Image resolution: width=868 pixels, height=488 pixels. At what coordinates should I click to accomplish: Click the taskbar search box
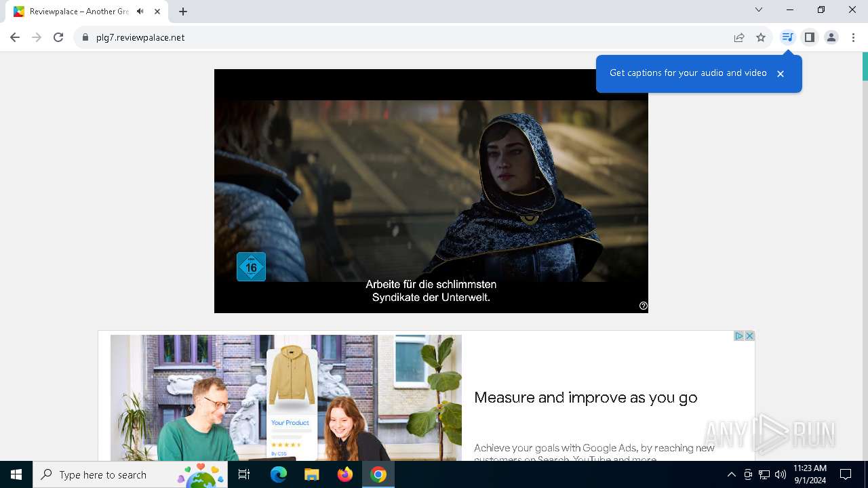click(131, 474)
